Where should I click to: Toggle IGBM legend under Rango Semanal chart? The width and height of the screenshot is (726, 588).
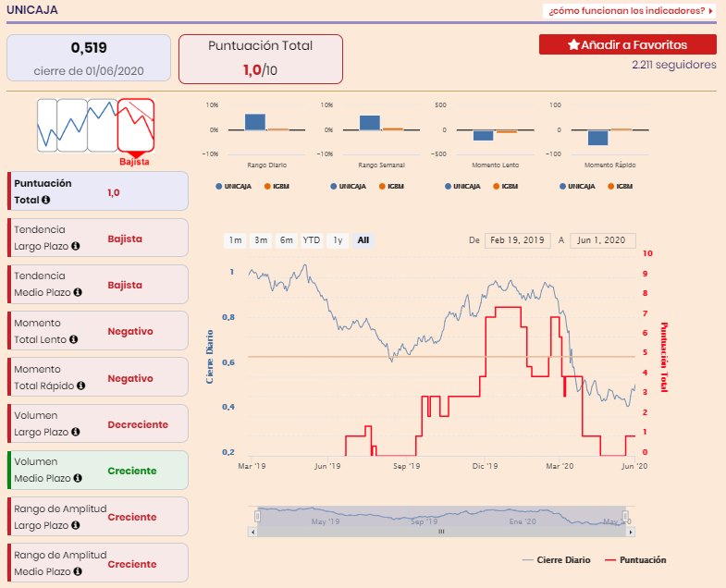point(391,186)
